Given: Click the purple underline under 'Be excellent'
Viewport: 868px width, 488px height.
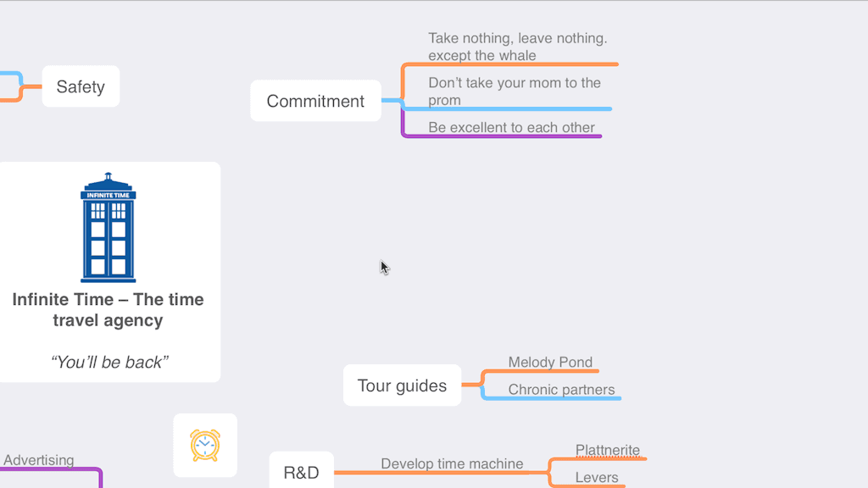Looking at the screenshot, I should (x=502, y=136).
